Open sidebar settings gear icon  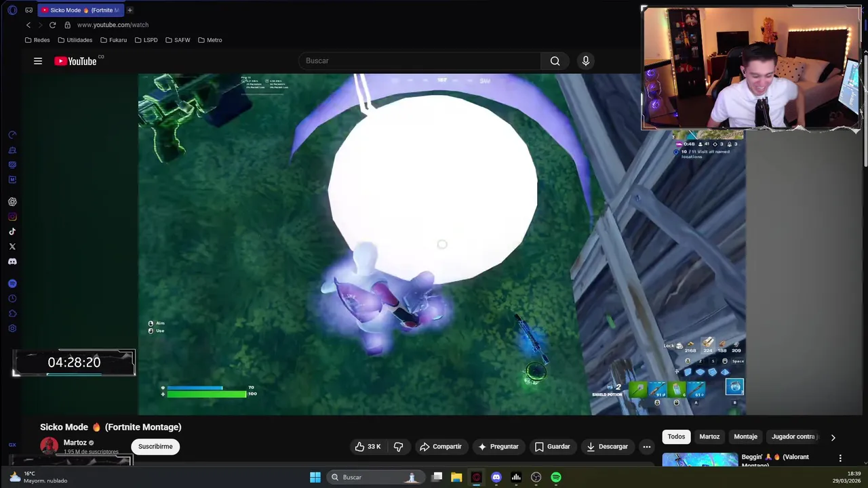click(x=12, y=329)
